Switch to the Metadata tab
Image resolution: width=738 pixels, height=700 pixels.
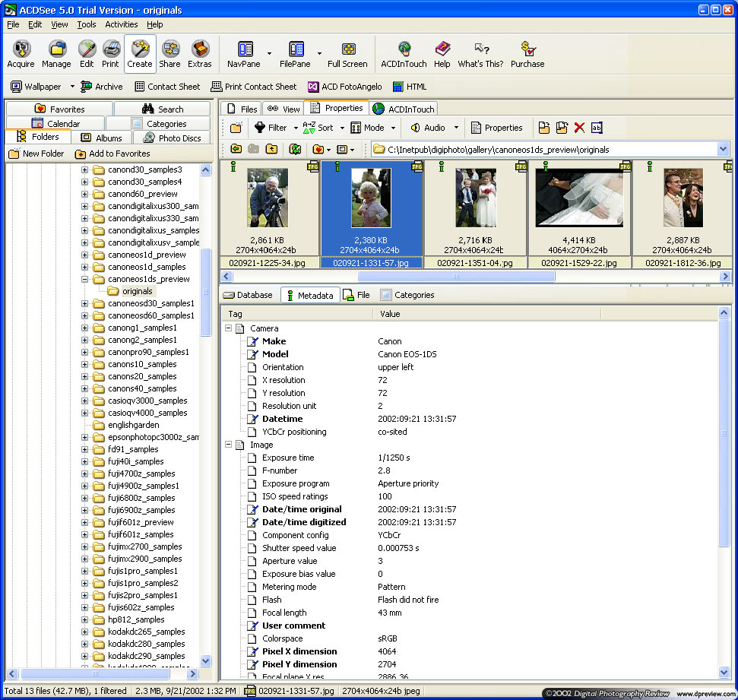pos(309,295)
